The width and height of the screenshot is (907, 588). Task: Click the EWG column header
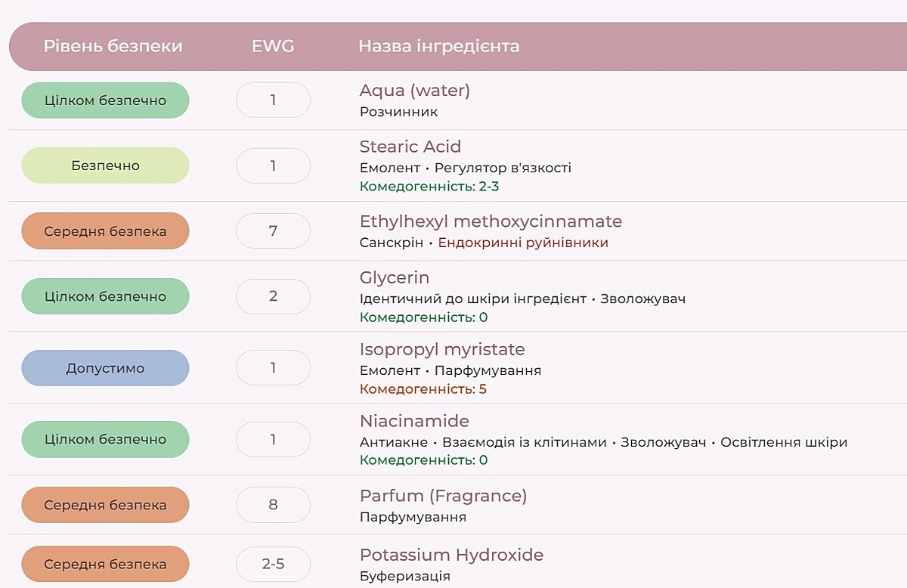tap(273, 46)
